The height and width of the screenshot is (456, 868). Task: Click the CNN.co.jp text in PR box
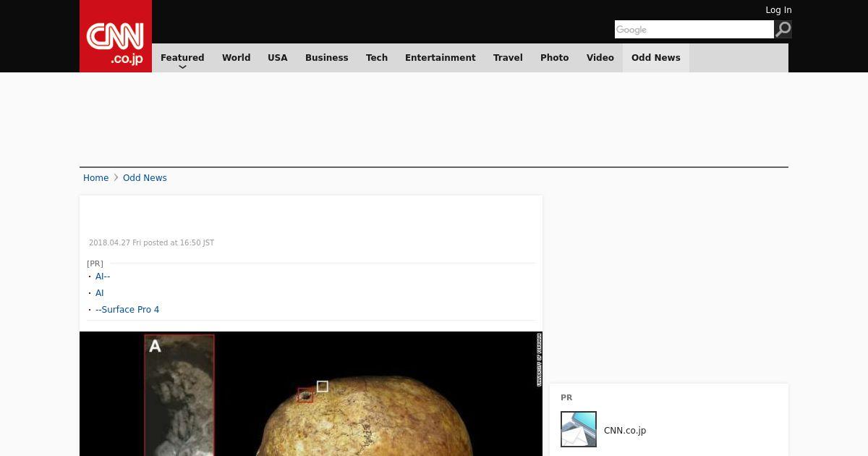[x=625, y=431]
